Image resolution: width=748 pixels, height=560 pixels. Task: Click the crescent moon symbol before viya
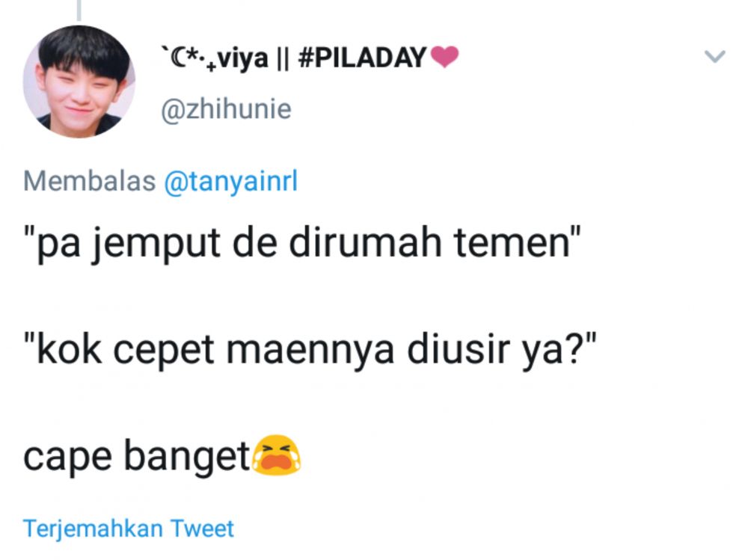tap(177, 58)
